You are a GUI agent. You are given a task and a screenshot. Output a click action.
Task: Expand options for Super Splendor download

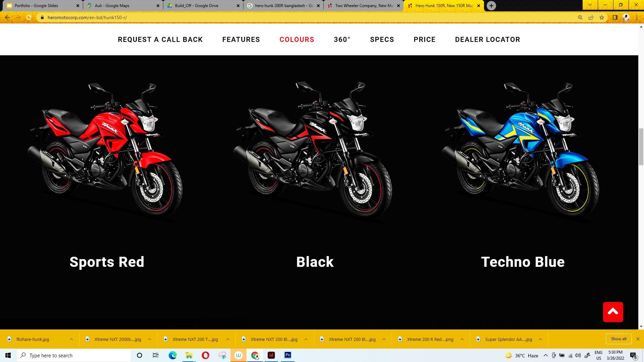click(540, 339)
